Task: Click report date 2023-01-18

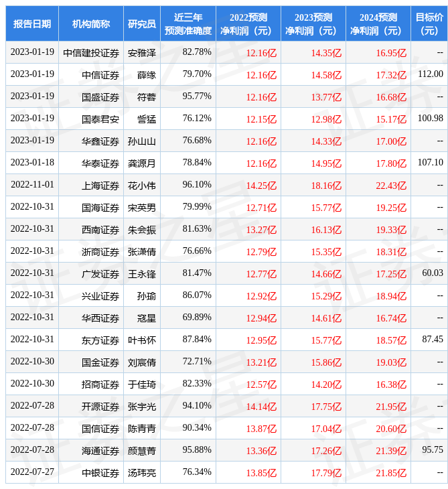Action: tap(32, 163)
